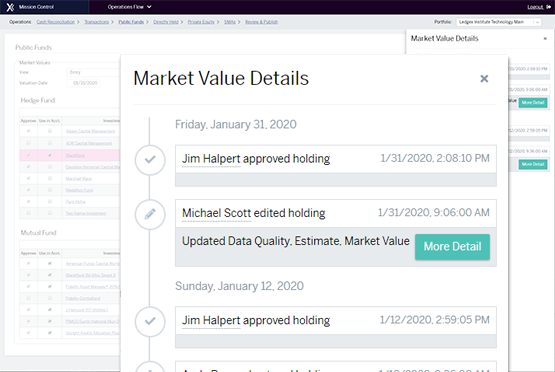Open Fidelity Contrafund link

(83, 298)
